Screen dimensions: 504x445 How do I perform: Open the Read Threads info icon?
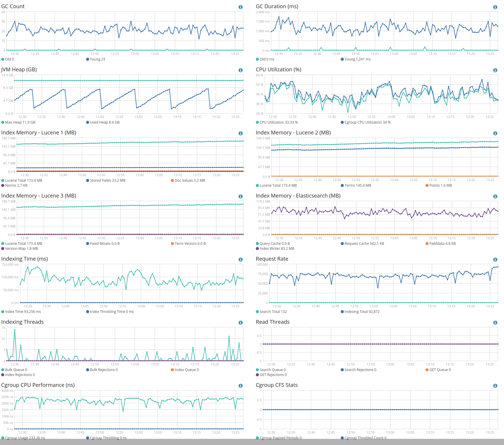495,323
